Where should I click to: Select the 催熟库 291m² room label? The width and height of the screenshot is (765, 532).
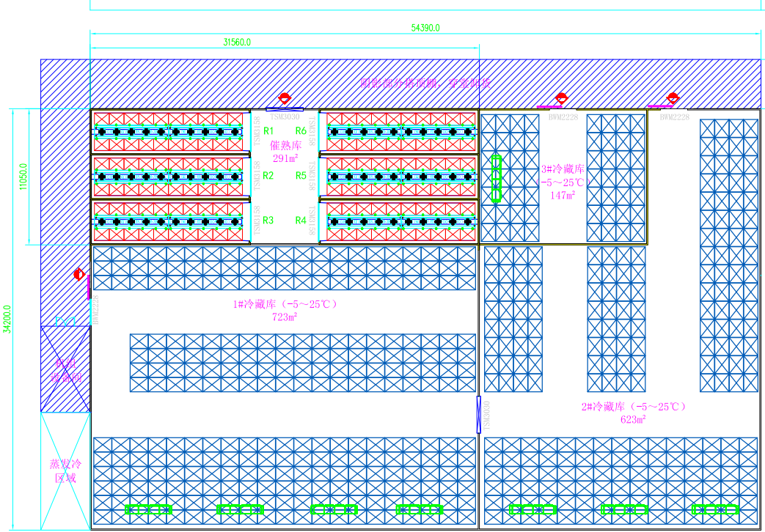pos(285,152)
